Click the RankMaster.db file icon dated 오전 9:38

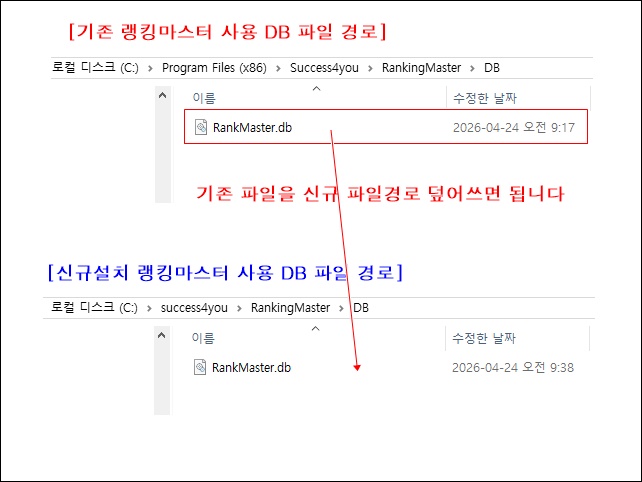click(x=200, y=368)
